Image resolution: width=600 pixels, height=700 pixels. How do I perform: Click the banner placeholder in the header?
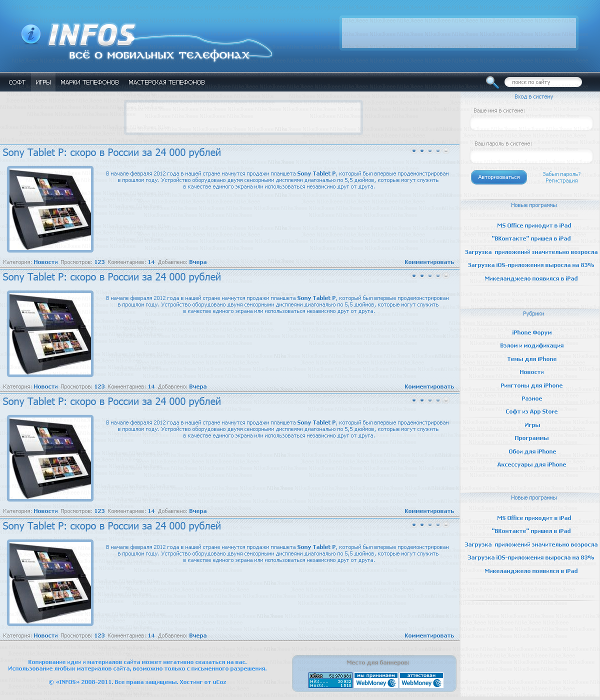[x=459, y=32]
